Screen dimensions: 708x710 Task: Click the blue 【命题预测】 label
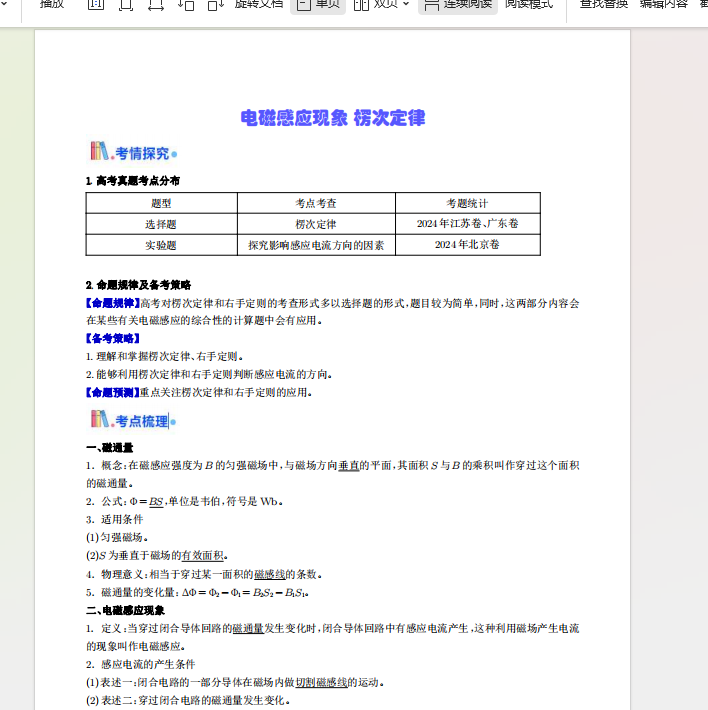pyautogui.click(x=113, y=392)
